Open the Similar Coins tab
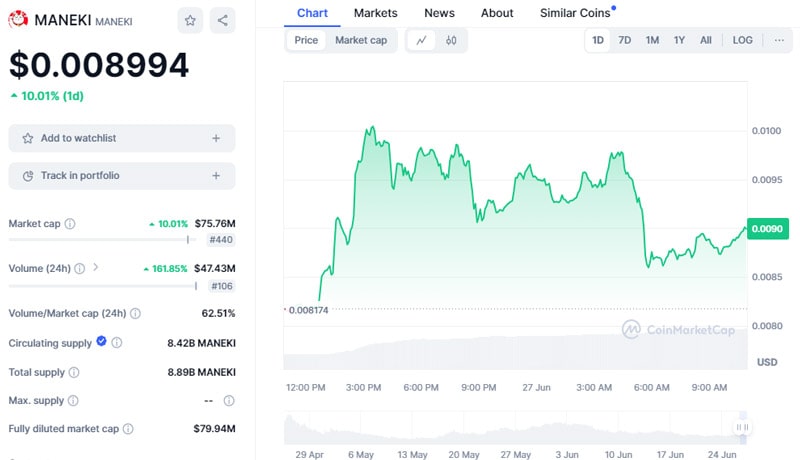This screenshot has height=460, width=800. coord(577,13)
